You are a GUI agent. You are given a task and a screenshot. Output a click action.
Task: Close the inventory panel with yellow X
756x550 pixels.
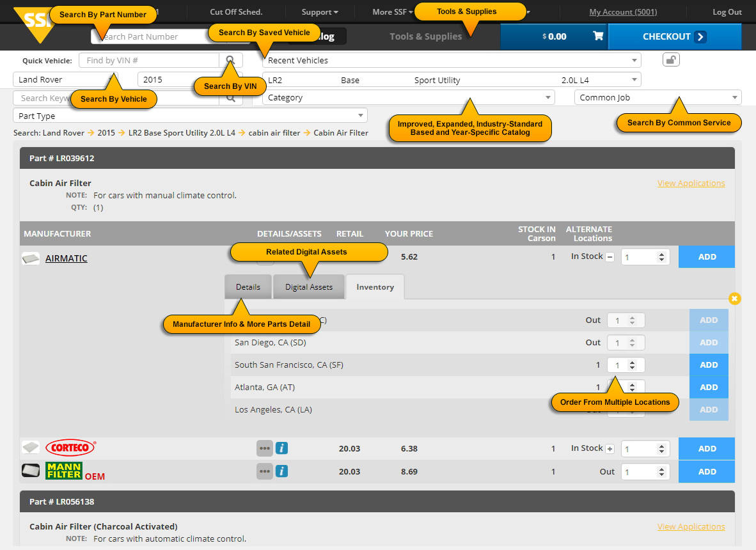click(x=735, y=299)
